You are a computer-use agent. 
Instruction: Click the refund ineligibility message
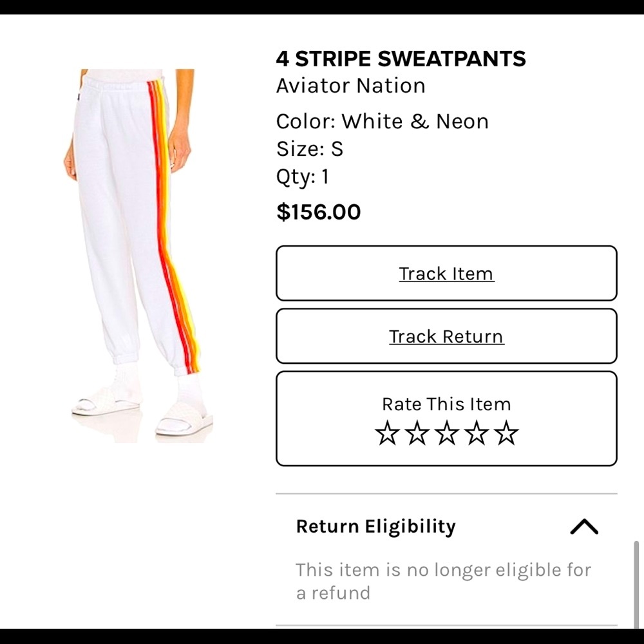443,581
